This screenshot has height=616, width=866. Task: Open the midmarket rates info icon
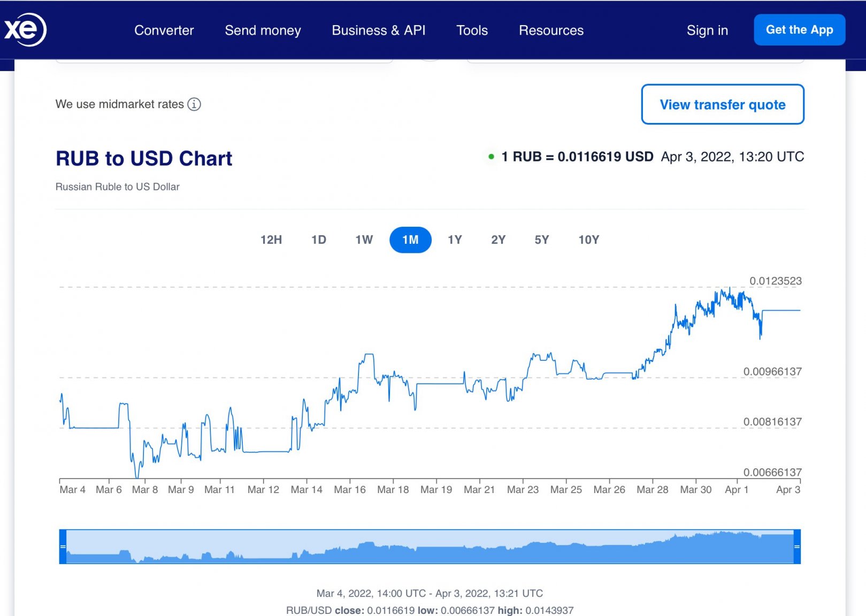(x=194, y=104)
